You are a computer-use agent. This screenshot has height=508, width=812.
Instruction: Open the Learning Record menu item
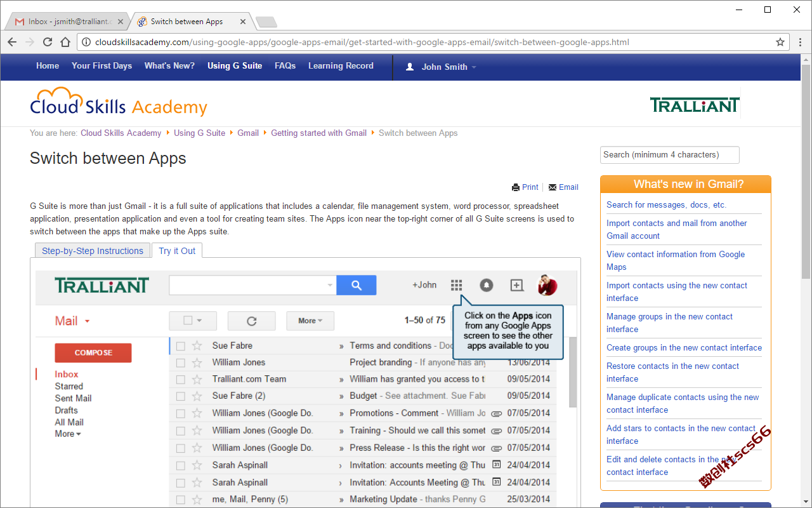tap(341, 65)
